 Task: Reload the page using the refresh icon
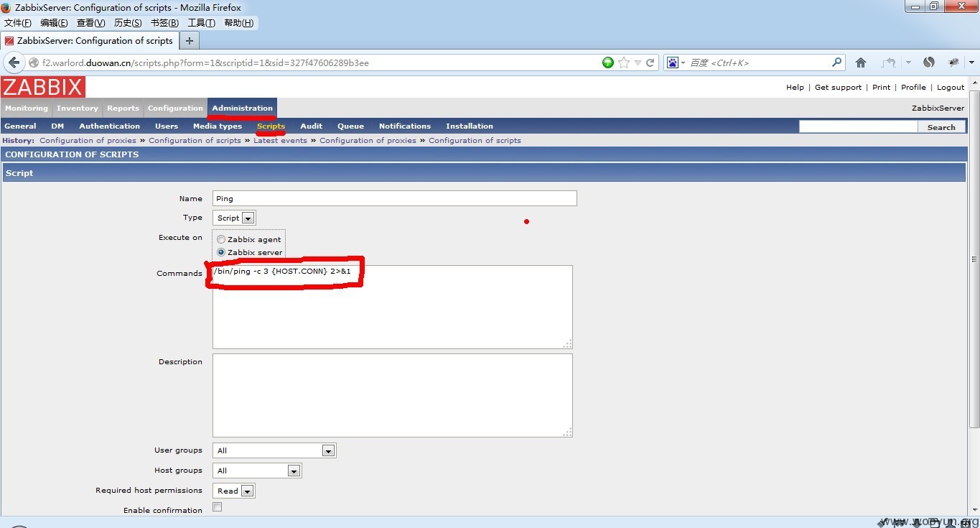(x=650, y=62)
